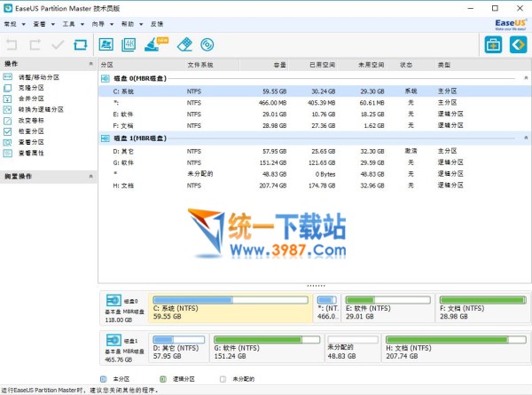
Task: Select the F: partition 28.98 GB row
Action: pos(315,126)
